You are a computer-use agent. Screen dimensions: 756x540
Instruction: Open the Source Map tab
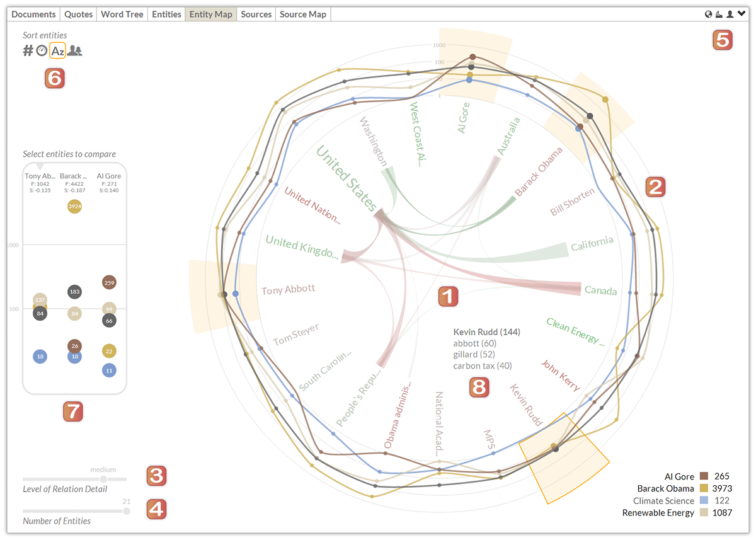pyautogui.click(x=303, y=14)
